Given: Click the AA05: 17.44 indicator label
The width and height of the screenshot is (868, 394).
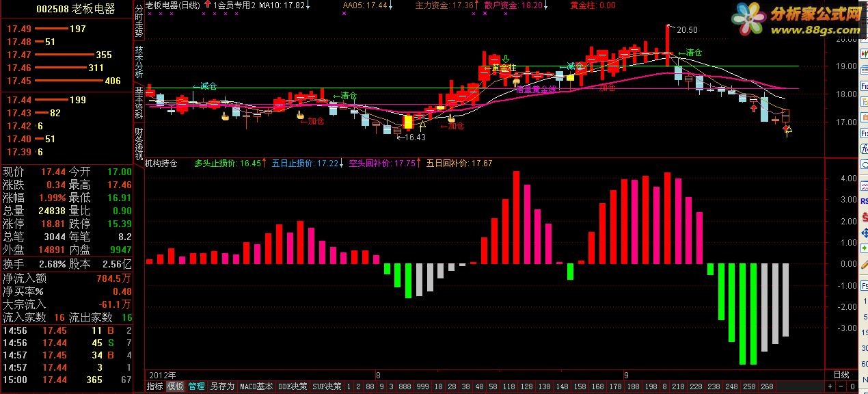Looking at the screenshot, I should pyautogui.click(x=365, y=5).
